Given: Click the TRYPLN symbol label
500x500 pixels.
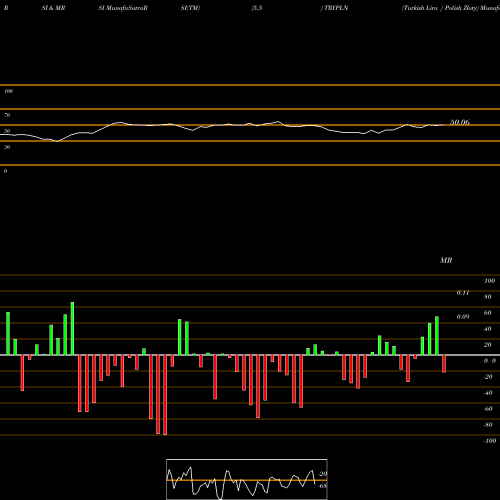Looking at the screenshot, I should (336, 8).
